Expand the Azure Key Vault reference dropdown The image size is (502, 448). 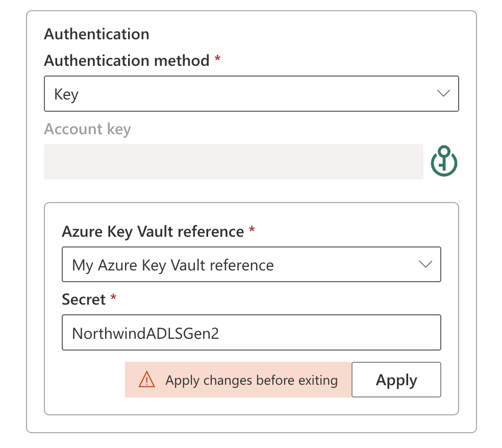(x=251, y=264)
